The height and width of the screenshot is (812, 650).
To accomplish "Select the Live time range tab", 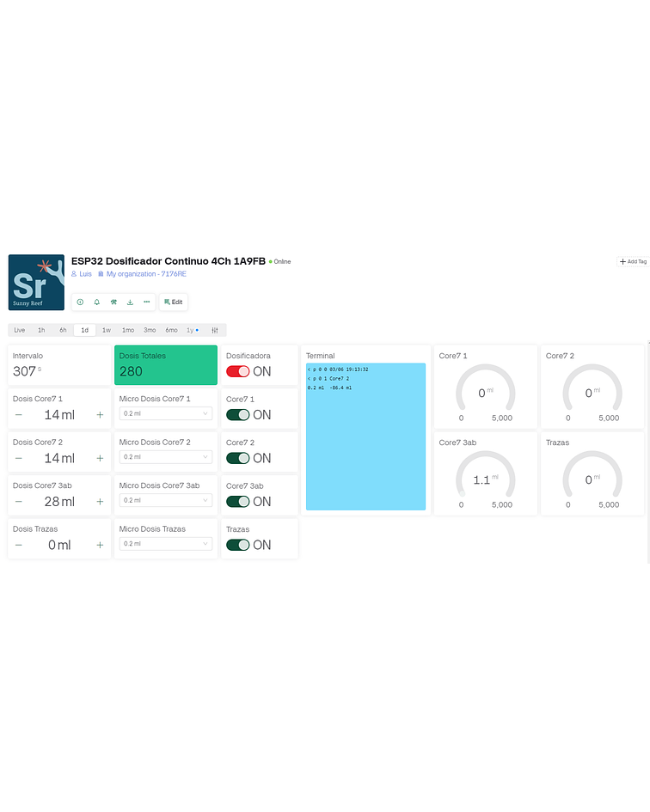I will tap(19, 330).
